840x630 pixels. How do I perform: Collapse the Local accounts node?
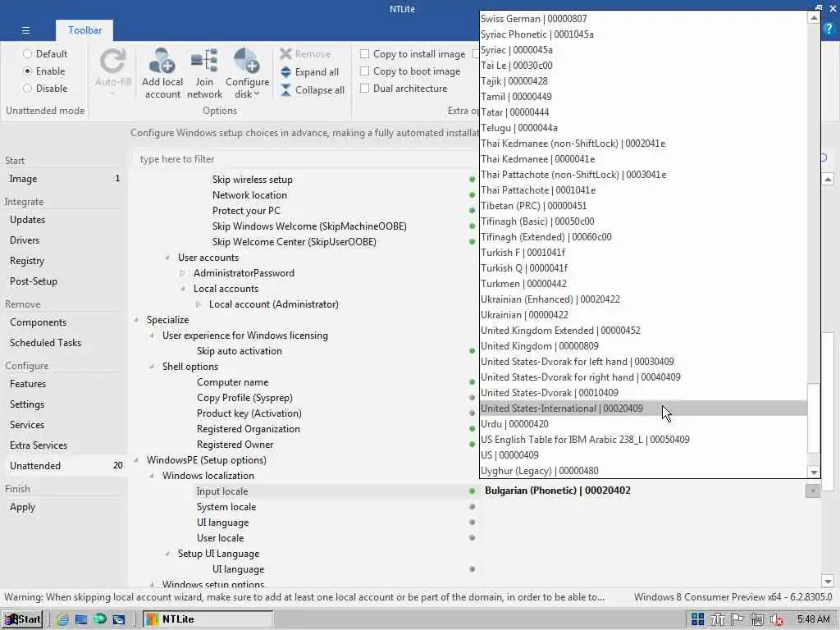pyautogui.click(x=183, y=289)
